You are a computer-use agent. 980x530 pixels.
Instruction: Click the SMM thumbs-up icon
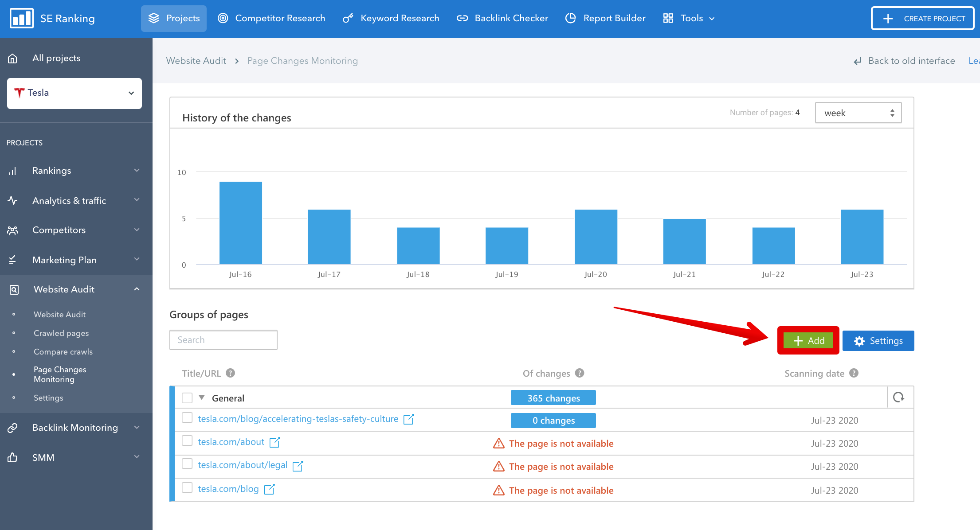(12, 457)
